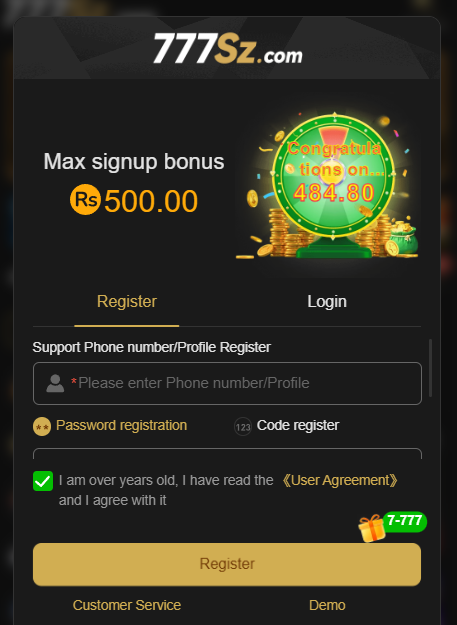
Task: Switch to the Login tab
Action: pos(327,302)
